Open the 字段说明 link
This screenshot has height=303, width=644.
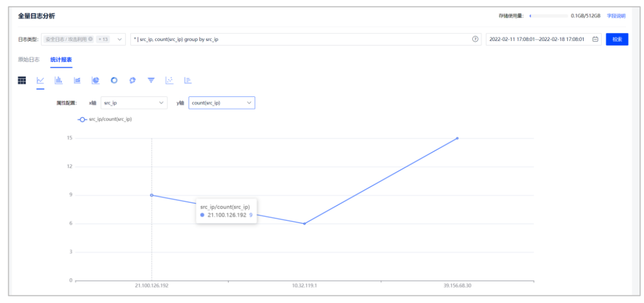click(616, 16)
